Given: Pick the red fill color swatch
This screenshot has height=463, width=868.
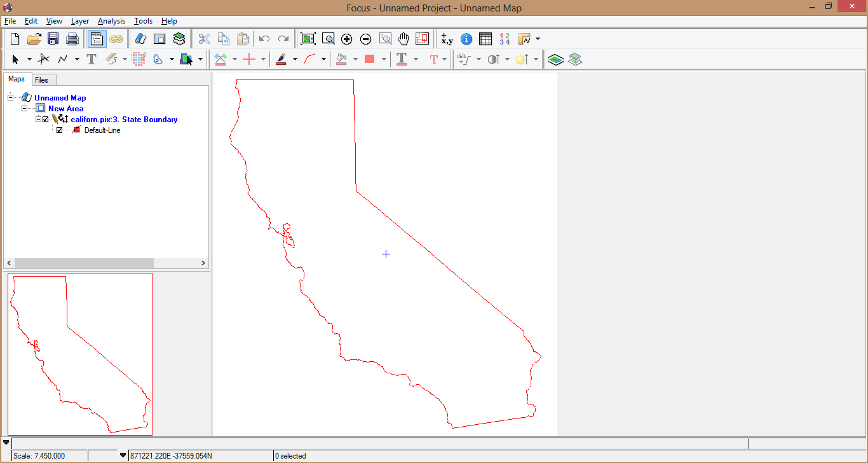Looking at the screenshot, I should (x=370, y=59).
